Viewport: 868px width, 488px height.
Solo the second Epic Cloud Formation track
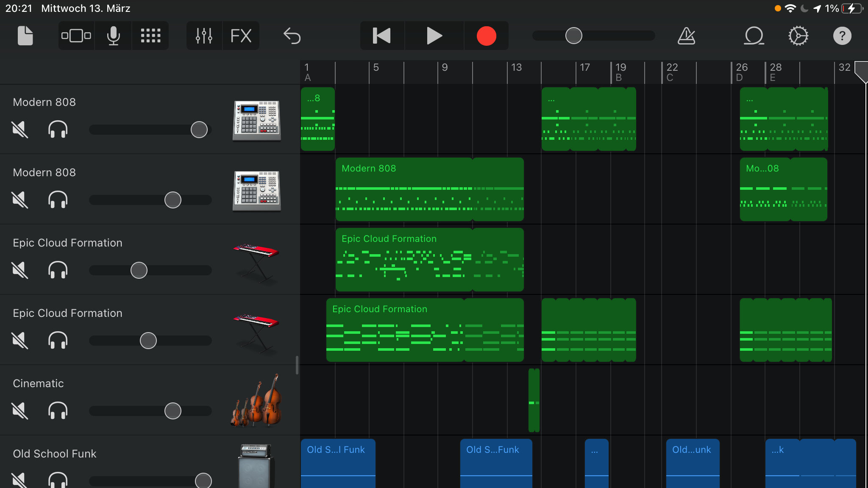58,340
